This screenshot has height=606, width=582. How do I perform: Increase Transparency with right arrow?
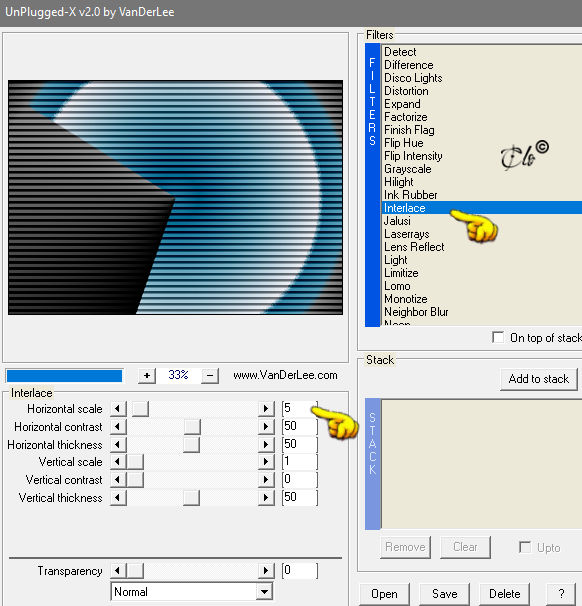266,570
